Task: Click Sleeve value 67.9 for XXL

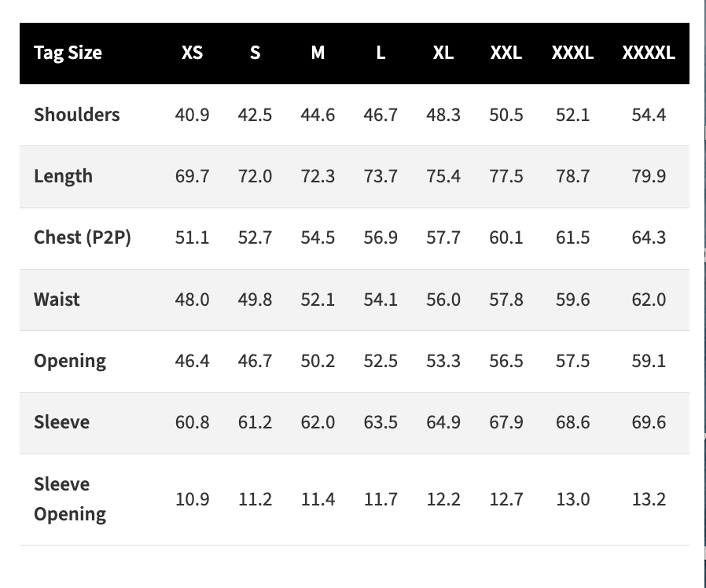Action: pyautogui.click(x=506, y=422)
